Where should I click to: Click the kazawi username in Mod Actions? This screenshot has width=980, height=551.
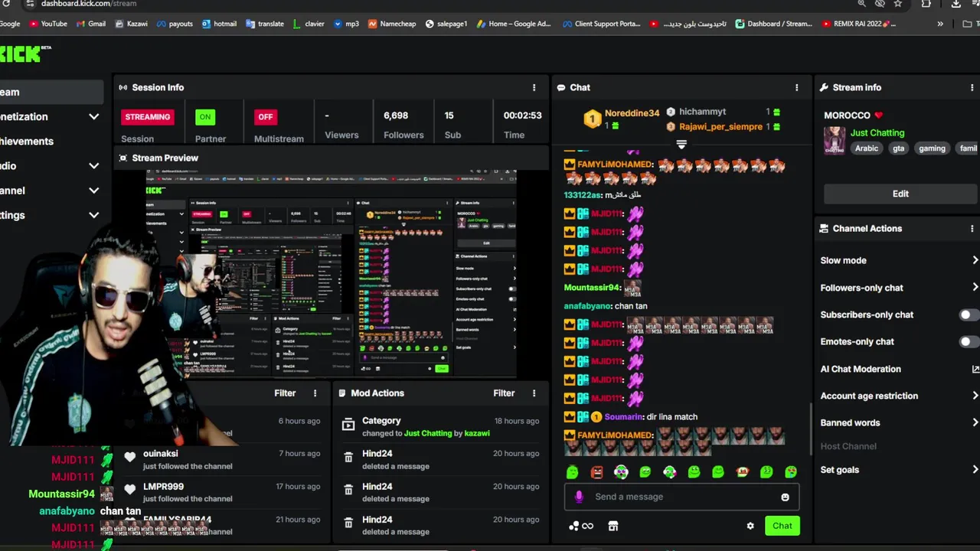477,433
